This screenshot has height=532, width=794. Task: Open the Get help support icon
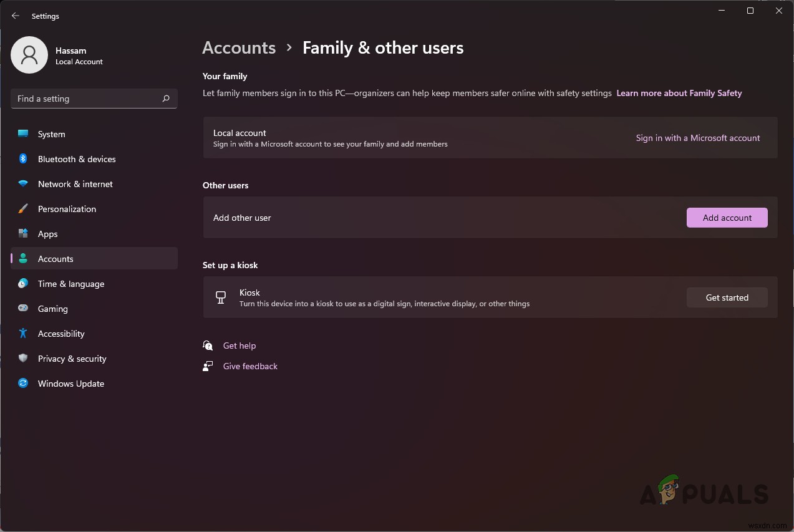coord(208,346)
